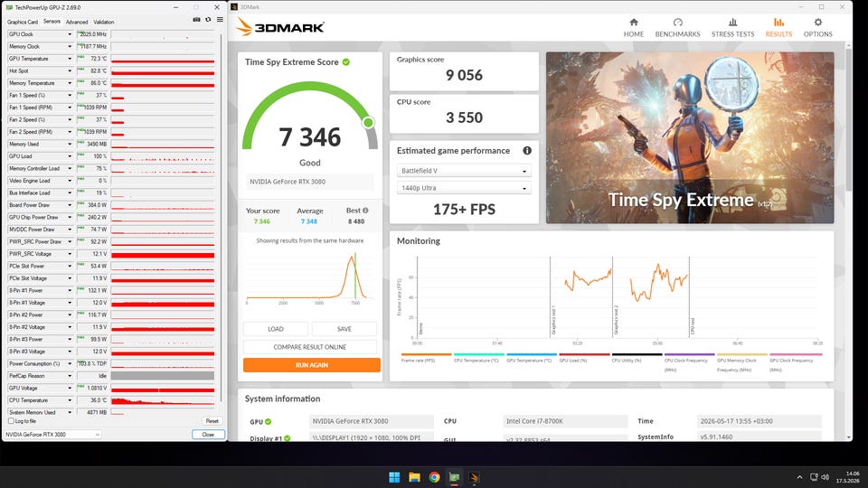Open GPU-Z hamburger menu
868x488 pixels.
[x=220, y=19]
